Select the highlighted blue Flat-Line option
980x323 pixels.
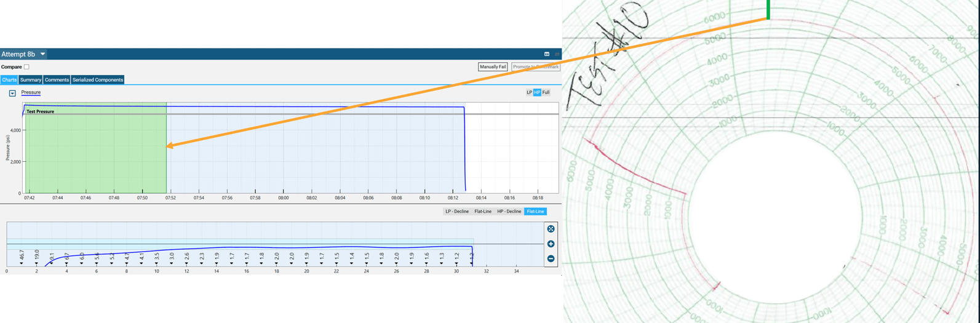coord(535,211)
